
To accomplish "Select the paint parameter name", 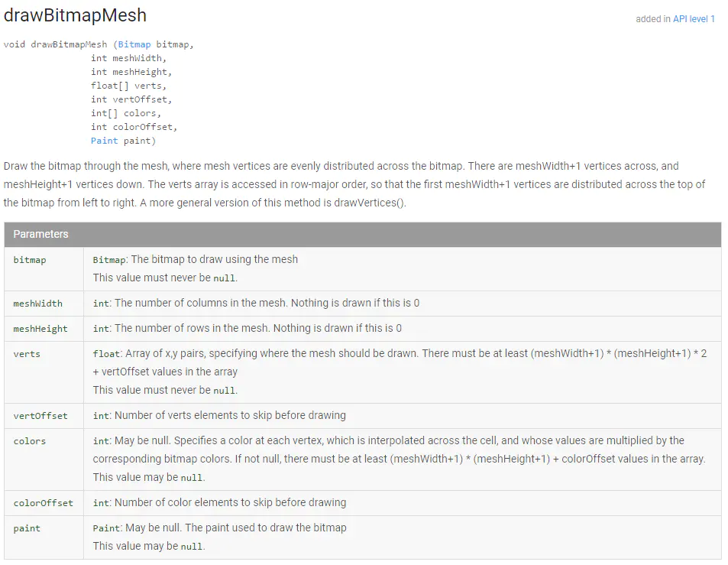I will click(27, 528).
